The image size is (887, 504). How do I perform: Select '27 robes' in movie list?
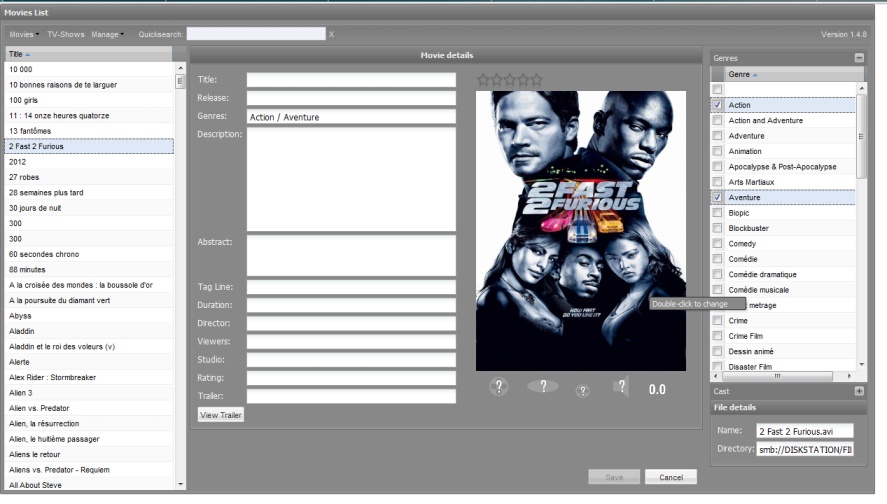point(89,177)
